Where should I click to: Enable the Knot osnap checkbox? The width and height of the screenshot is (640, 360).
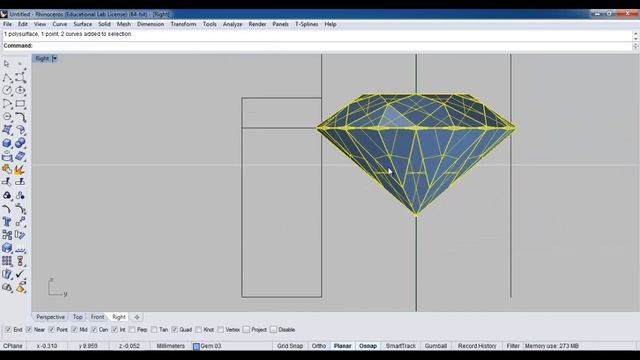pos(198,329)
